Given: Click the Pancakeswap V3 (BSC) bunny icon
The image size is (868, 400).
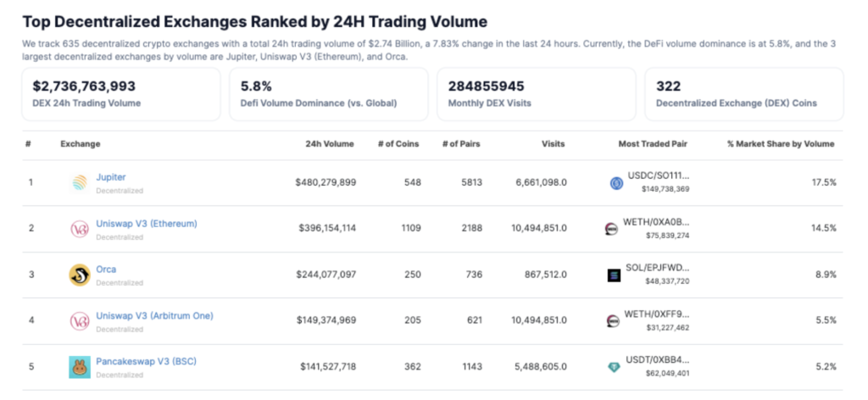Looking at the screenshot, I should point(79,367).
